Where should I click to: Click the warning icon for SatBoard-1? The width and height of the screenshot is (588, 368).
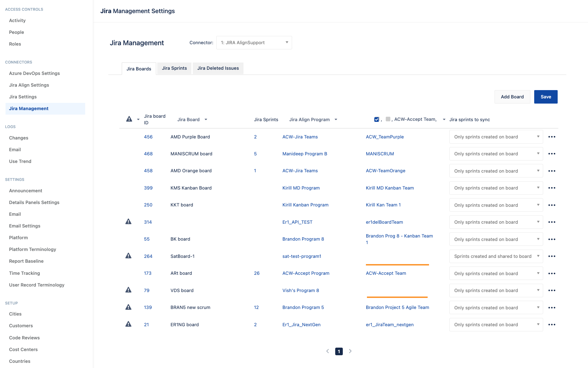(128, 256)
